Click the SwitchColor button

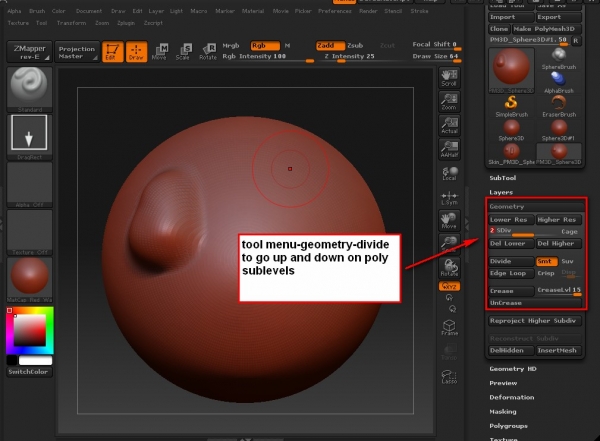[29, 372]
